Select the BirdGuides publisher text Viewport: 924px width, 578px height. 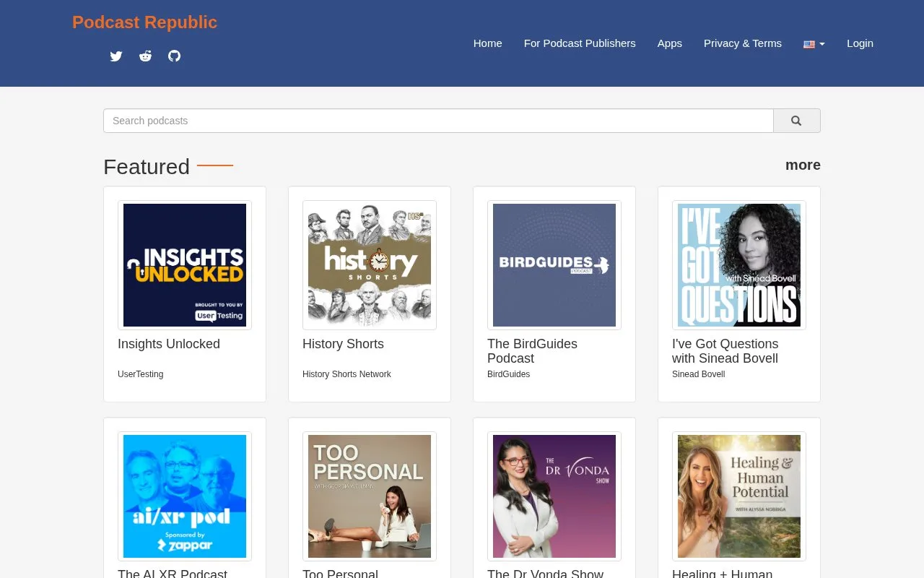508,374
